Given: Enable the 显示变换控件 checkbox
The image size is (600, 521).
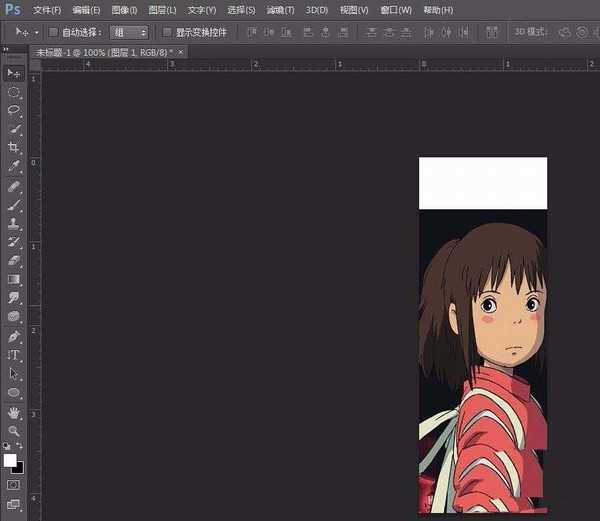Looking at the screenshot, I should [x=167, y=32].
